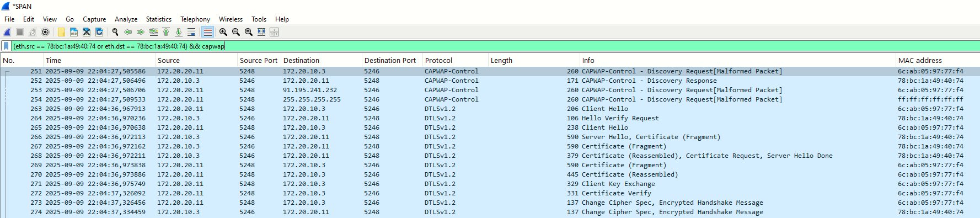The height and width of the screenshot is (218, 980).
Task: Open the Telephony menu
Action: 195,19
